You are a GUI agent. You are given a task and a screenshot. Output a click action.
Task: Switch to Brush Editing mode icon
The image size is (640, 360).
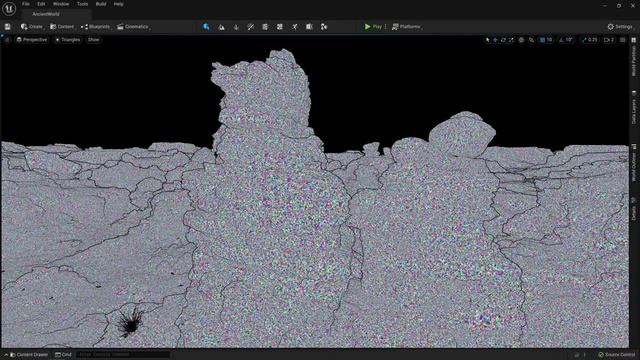[294, 27]
